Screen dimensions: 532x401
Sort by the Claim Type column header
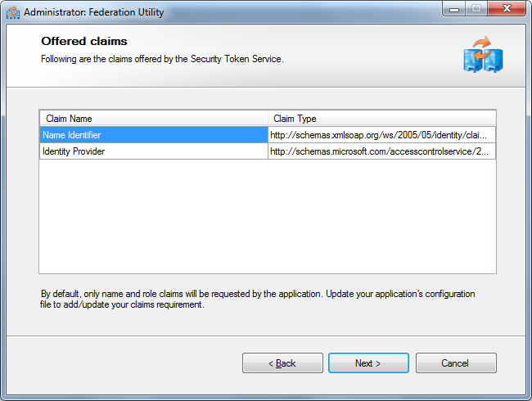[381, 119]
